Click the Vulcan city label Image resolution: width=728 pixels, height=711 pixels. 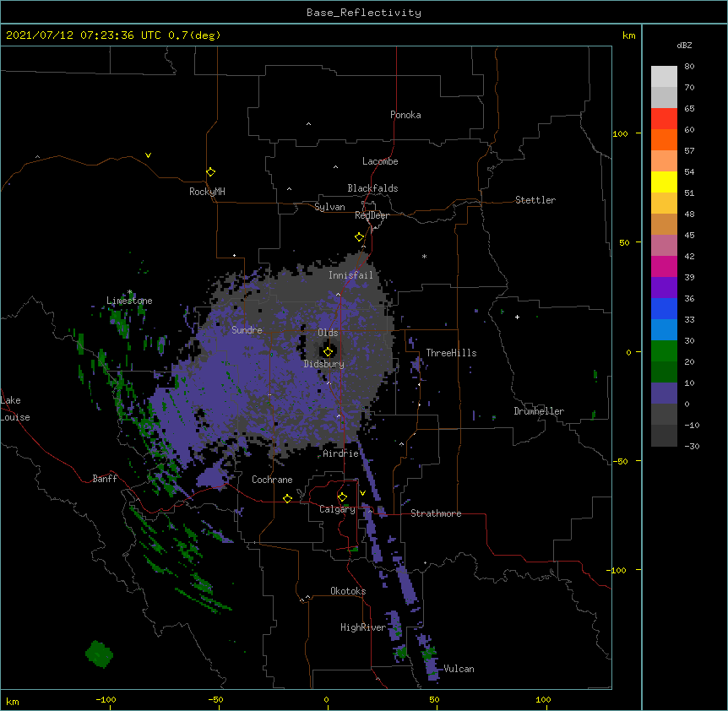pyautogui.click(x=459, y=669)
